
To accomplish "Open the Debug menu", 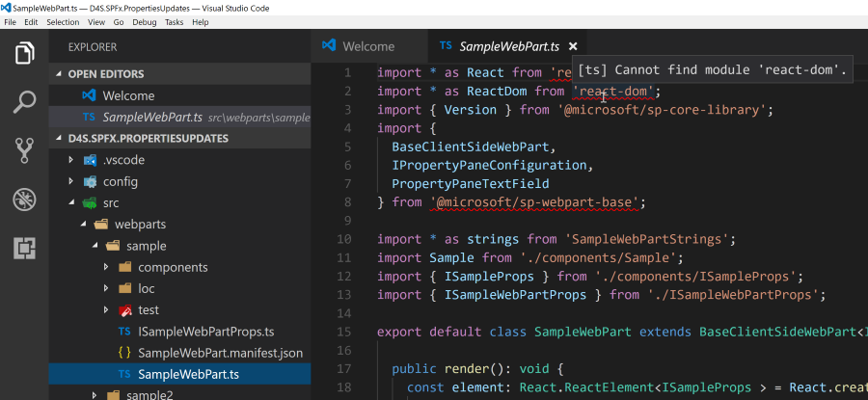I will coord(144,22).
